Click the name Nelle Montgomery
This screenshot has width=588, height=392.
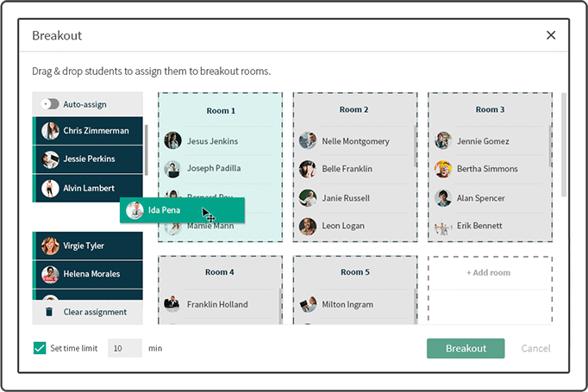pyautogui.click(x=355, y=141)
